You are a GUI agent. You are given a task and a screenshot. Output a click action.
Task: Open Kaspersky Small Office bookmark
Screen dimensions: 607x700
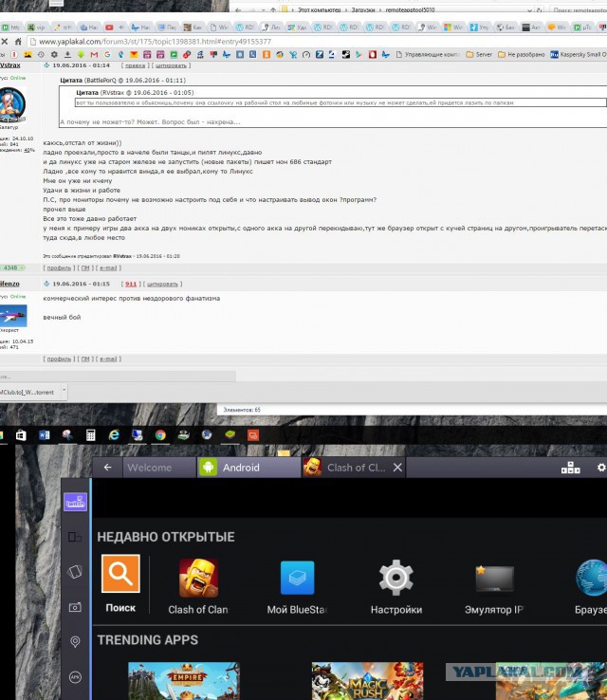[579, 54]
